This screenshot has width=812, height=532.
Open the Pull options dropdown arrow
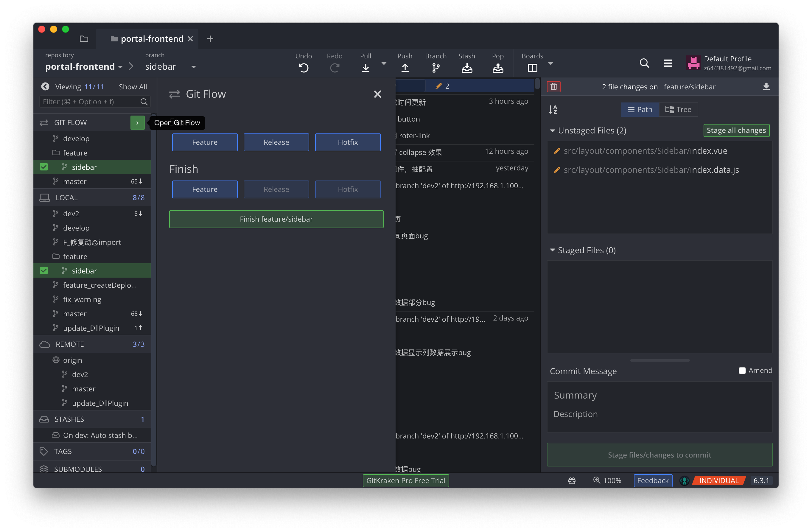(384, 63)
